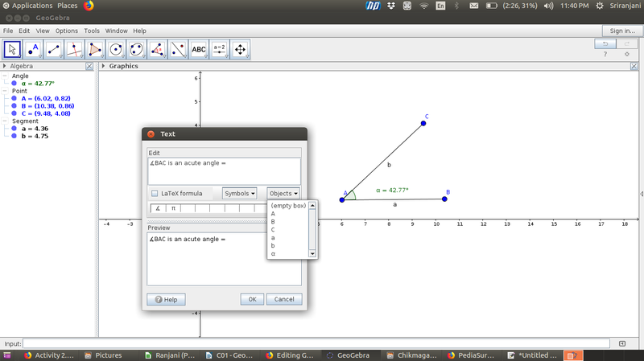Toggle visibility of segment b
Viewport: 644px width, 361px height.
[x=14, y=136]
